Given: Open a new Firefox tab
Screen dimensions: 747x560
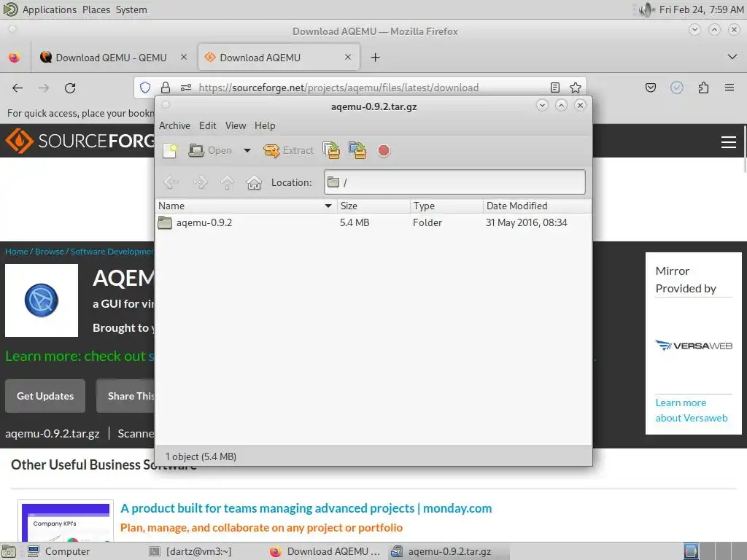Looking at the screenshot, I should click(x=376, y=58).
